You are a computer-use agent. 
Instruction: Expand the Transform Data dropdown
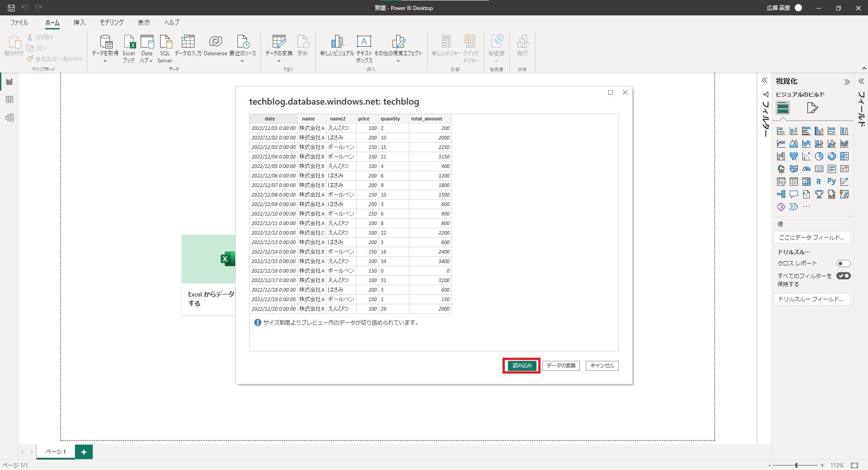pyautogui.click(x=279, y=61)
